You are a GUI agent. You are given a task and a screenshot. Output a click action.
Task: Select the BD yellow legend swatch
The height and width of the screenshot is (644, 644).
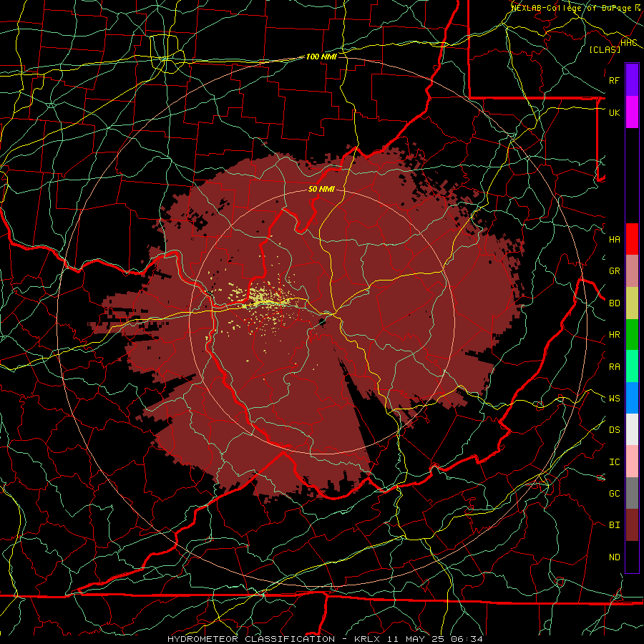632,303
